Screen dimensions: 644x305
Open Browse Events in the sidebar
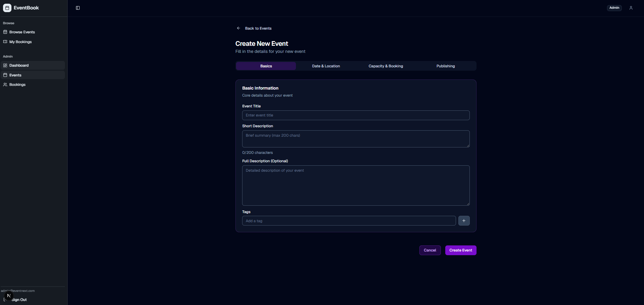click(x=22, y=32)
